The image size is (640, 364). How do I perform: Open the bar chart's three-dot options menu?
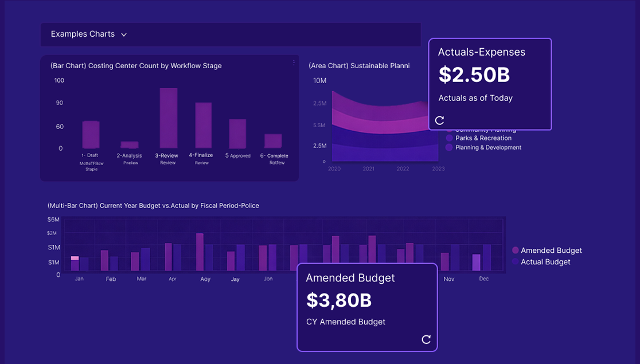(294, 62)
